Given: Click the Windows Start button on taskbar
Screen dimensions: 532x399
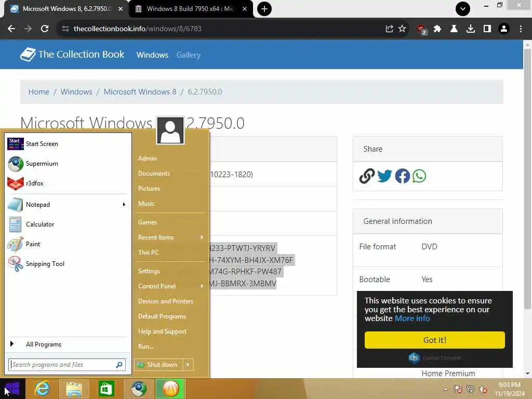Looking at the screenshot, I should pos(12,389).
